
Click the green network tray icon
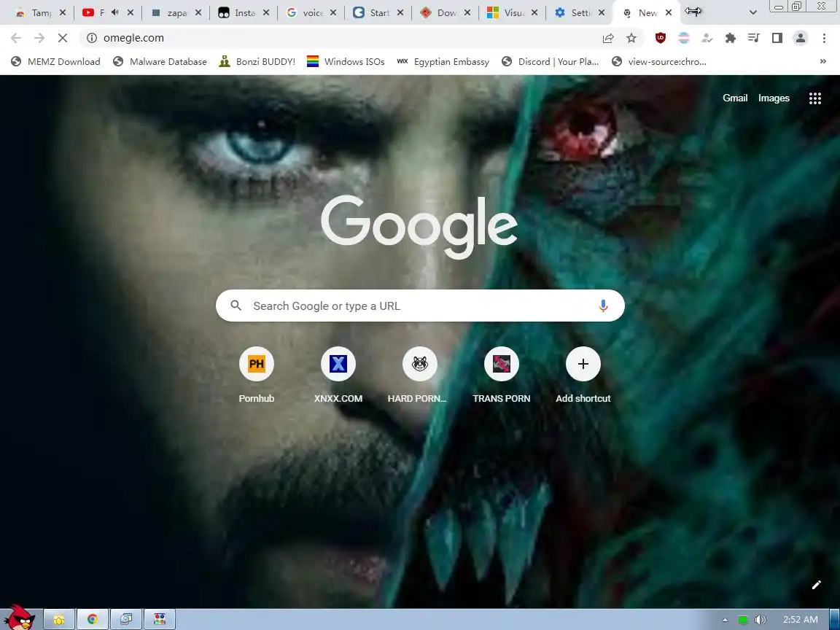[x=743, y=620]
